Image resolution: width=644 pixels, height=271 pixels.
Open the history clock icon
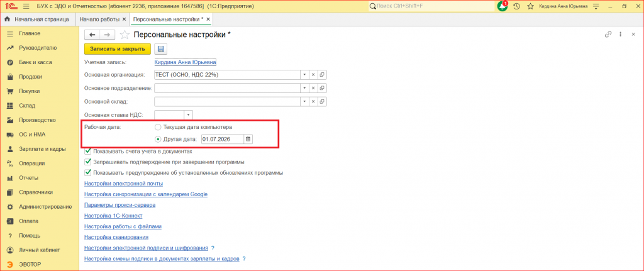point(517,6)
